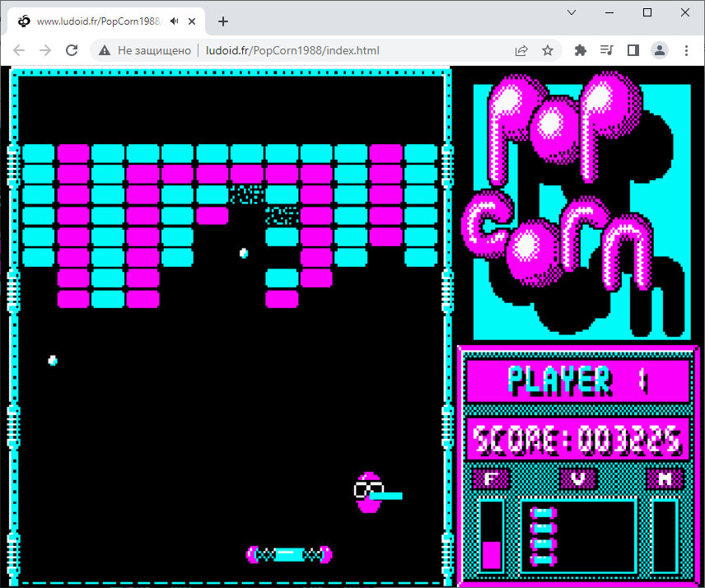Reload the PopCorn game page

(72, 50)
